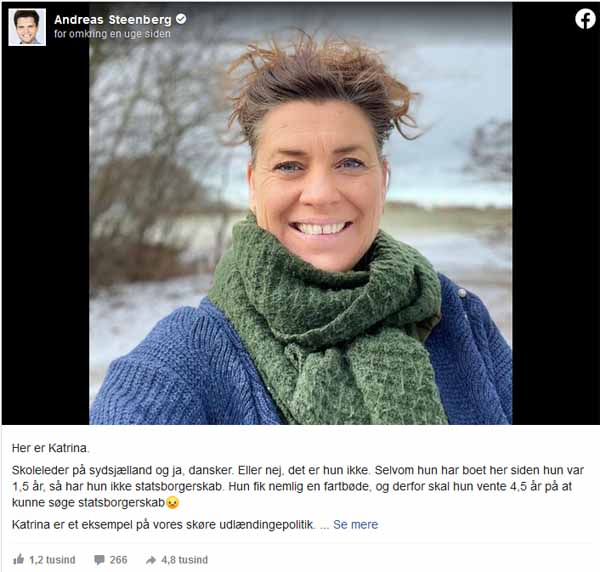Open the Andreas Steenberg name link

(113, 20)
